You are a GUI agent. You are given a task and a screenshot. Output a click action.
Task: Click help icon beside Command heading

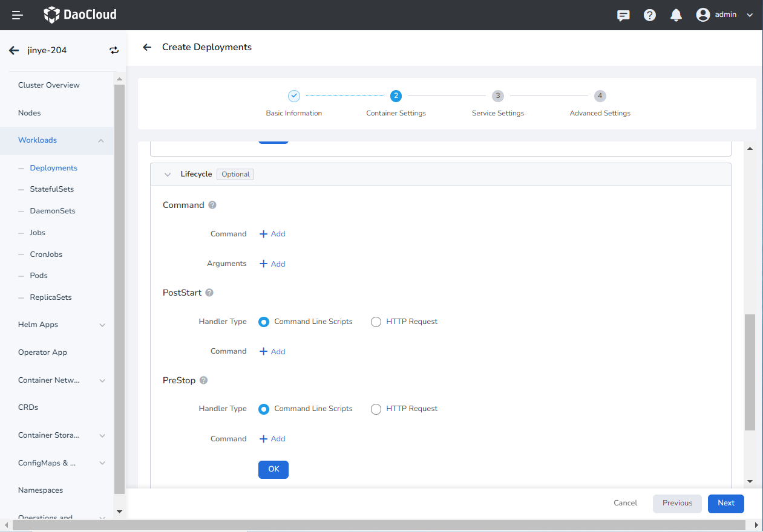pyautogui.click(x=212, y=205)
